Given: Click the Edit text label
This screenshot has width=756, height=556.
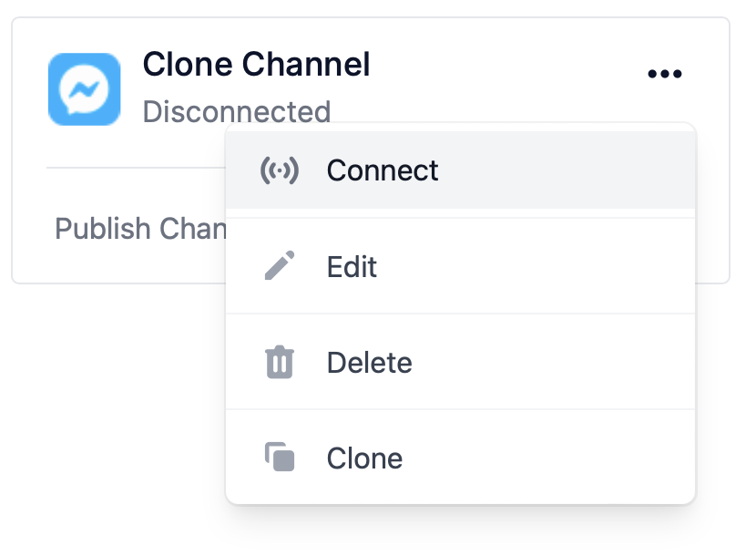Looking at the screenshot, I should 352,266.
